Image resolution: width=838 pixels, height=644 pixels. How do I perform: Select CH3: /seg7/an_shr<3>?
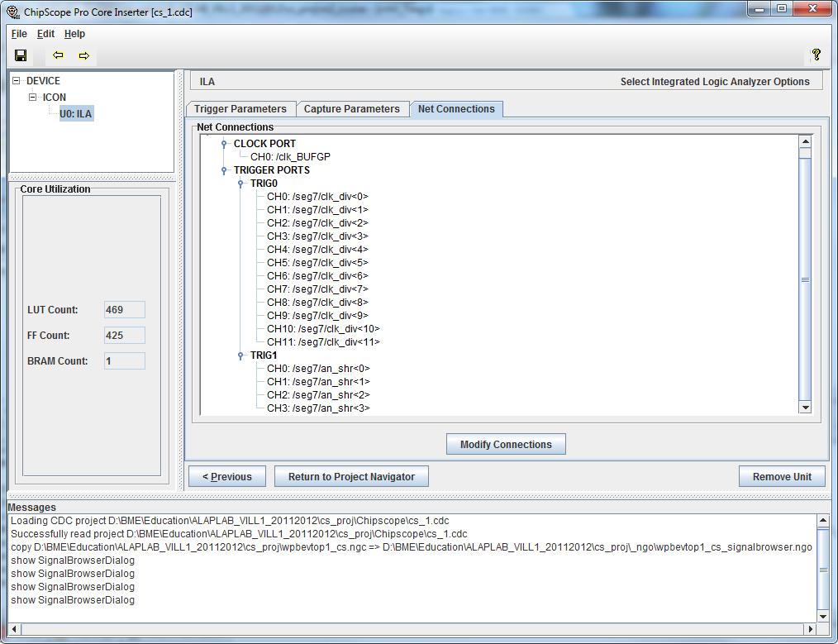pos(318,408)
